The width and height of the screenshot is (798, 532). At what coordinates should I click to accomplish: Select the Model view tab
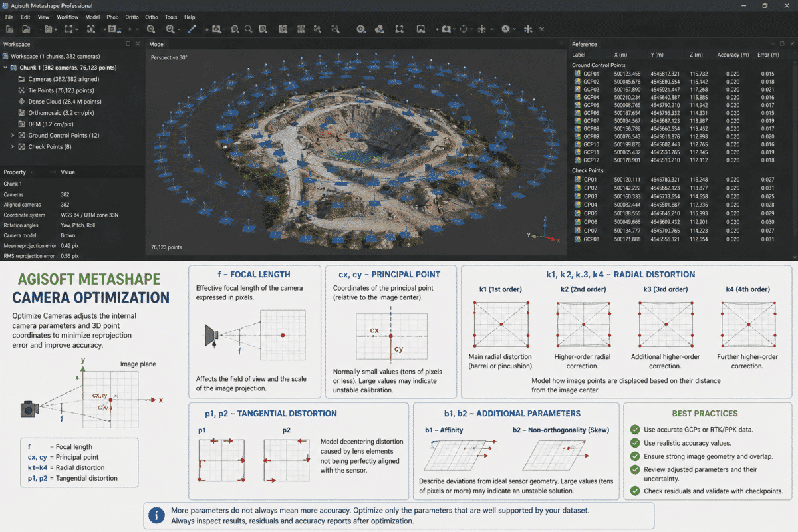click(x=157, y=44)
